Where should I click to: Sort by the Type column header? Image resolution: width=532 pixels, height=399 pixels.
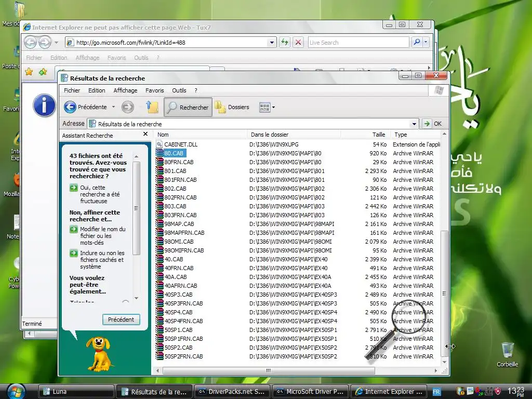[416, 135]
